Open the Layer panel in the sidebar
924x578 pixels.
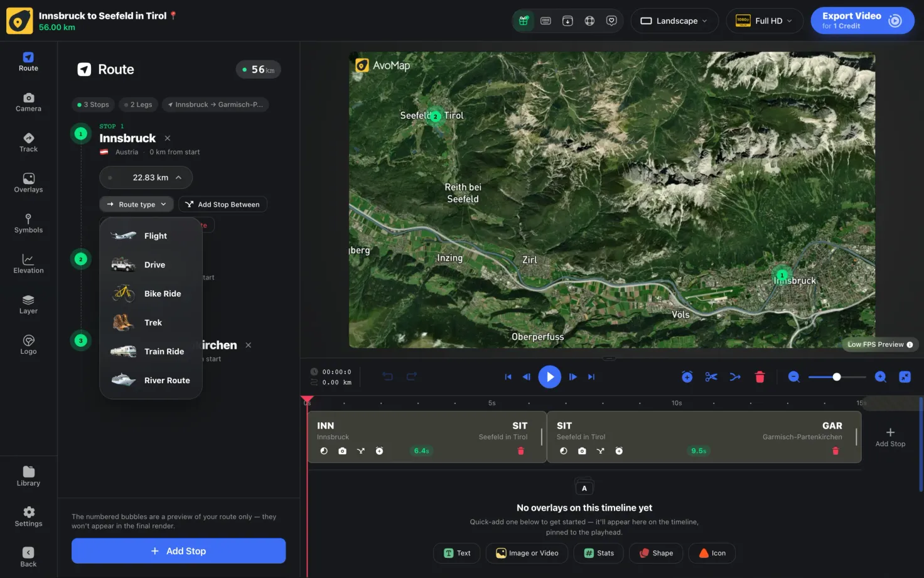[x=28, y=305]
